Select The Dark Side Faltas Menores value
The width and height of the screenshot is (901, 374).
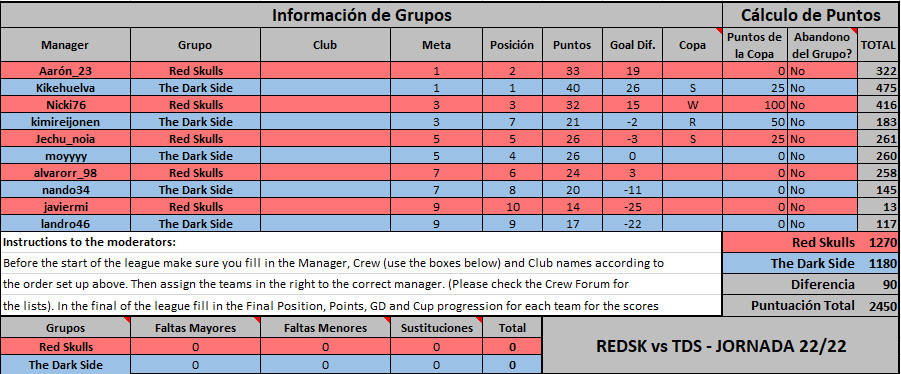coord(326,365)
